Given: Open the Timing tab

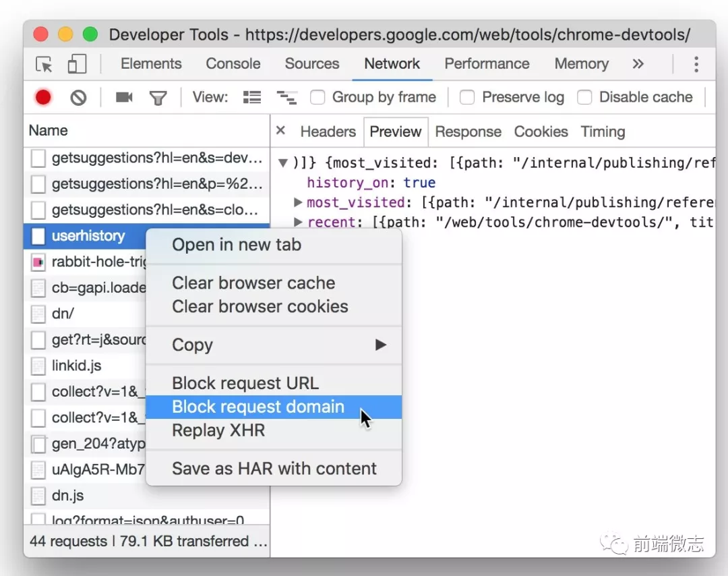Looking at the screenshot, I should pos(603,132).
